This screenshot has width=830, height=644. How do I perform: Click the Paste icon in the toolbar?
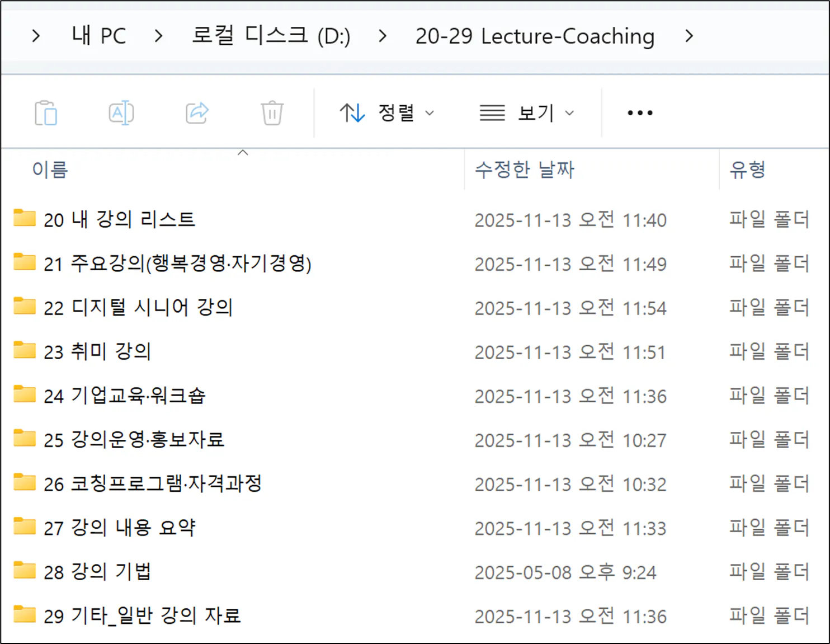pyautogui.click(x=46, y=112)
